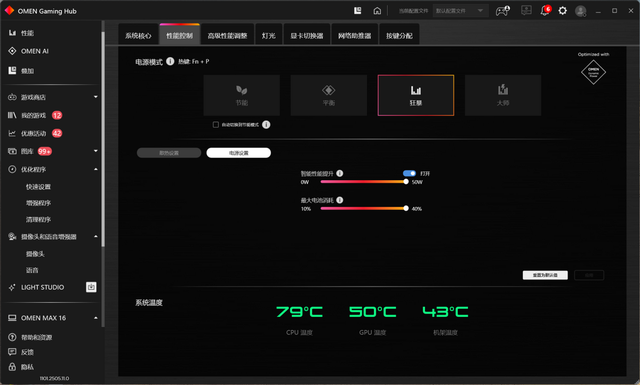The image size is (640, 385).
Task: Click the OMEN MAX 16 laptop icon
Action: click(x=12, y=318)
